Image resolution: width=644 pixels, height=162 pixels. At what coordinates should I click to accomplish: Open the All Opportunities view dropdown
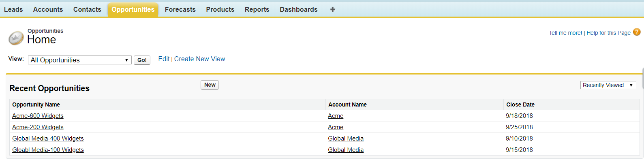pyautogui.click(x=79, y=60)
